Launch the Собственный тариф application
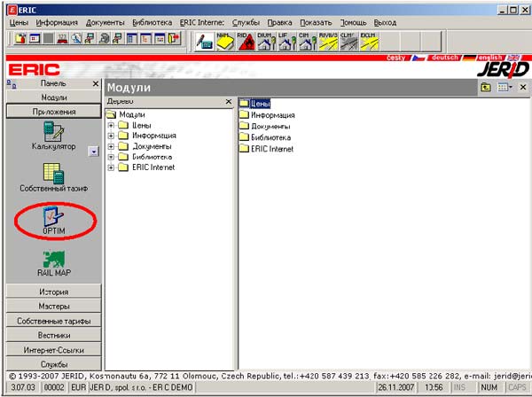This screenshot has height=397, width=532. coord(53,177)
